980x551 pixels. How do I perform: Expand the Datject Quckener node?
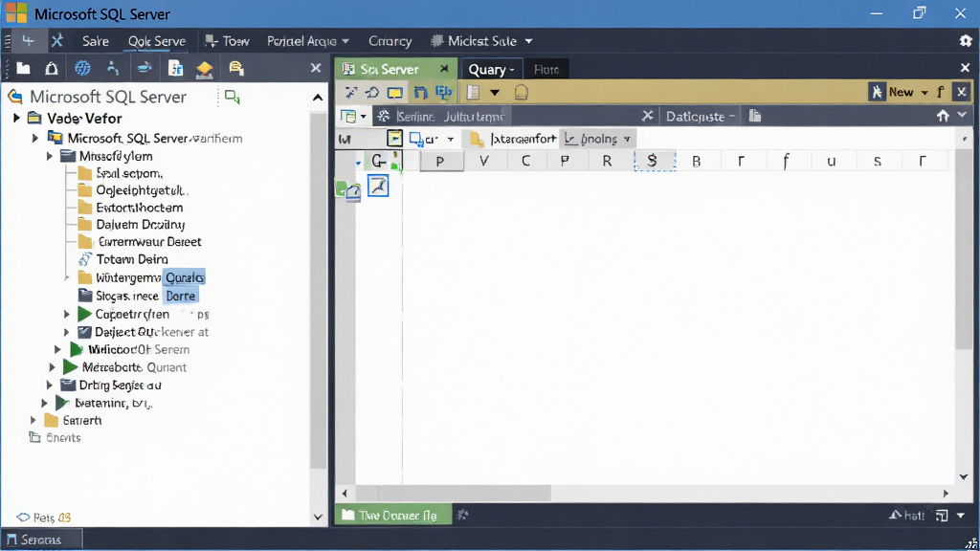click(x=67, y=332)
